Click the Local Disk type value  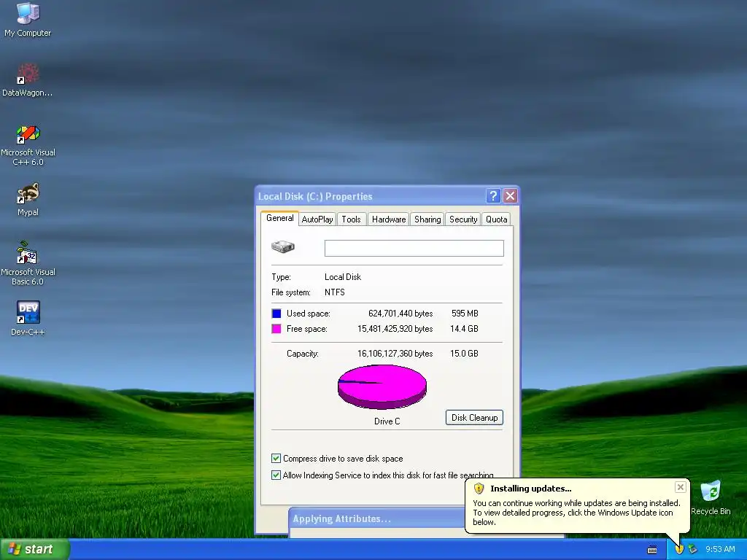click(x=343, y=276)
